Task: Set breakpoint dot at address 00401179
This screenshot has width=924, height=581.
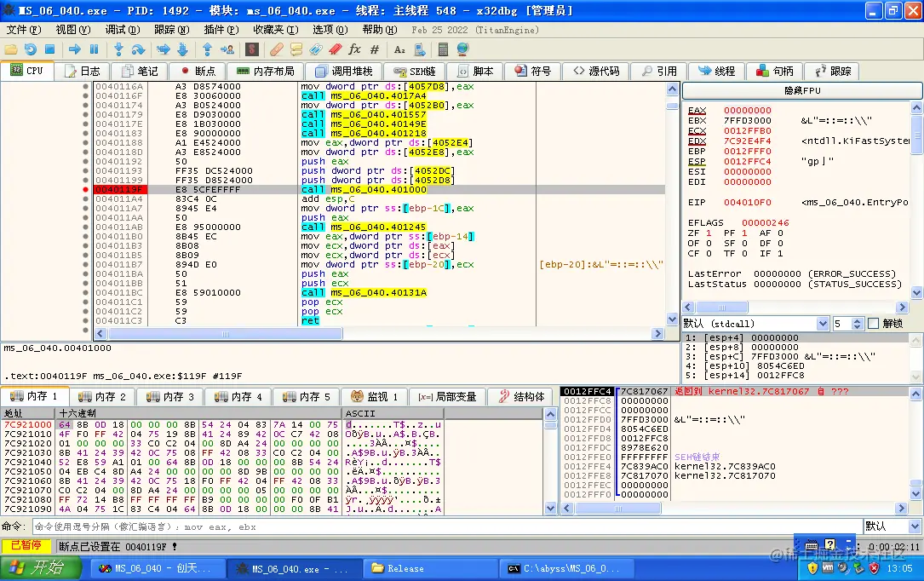Action: click(85, 115)
